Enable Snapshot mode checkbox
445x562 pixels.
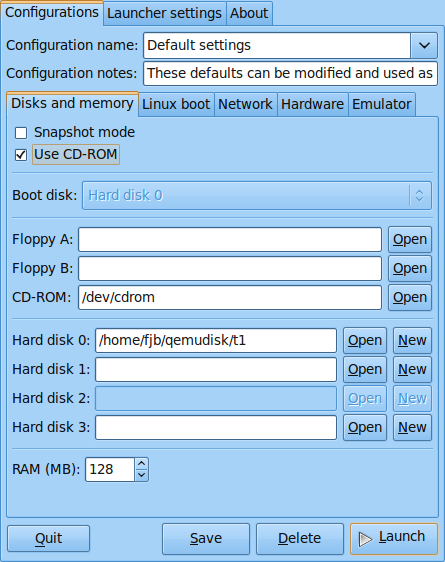[x=21, y=133]
